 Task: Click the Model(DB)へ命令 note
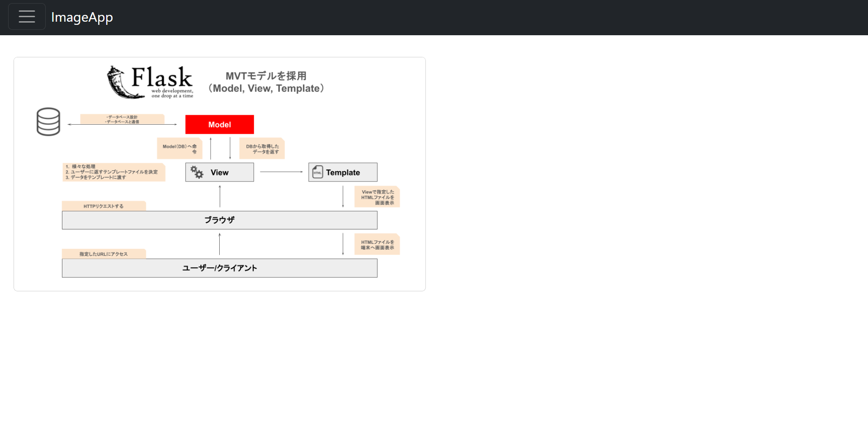pyautogui.click(x=179, y=148)
